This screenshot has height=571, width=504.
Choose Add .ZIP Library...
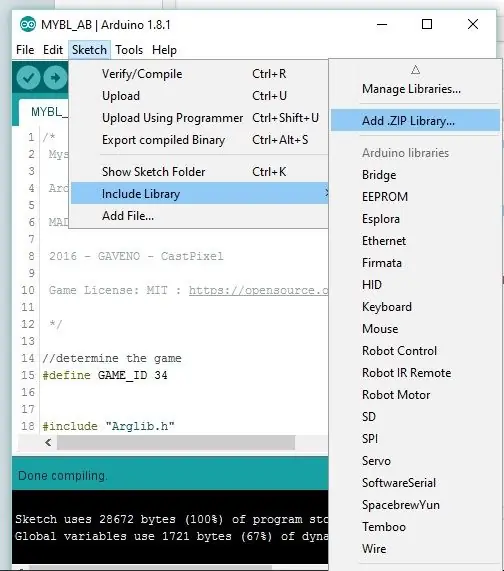(415, 121)
